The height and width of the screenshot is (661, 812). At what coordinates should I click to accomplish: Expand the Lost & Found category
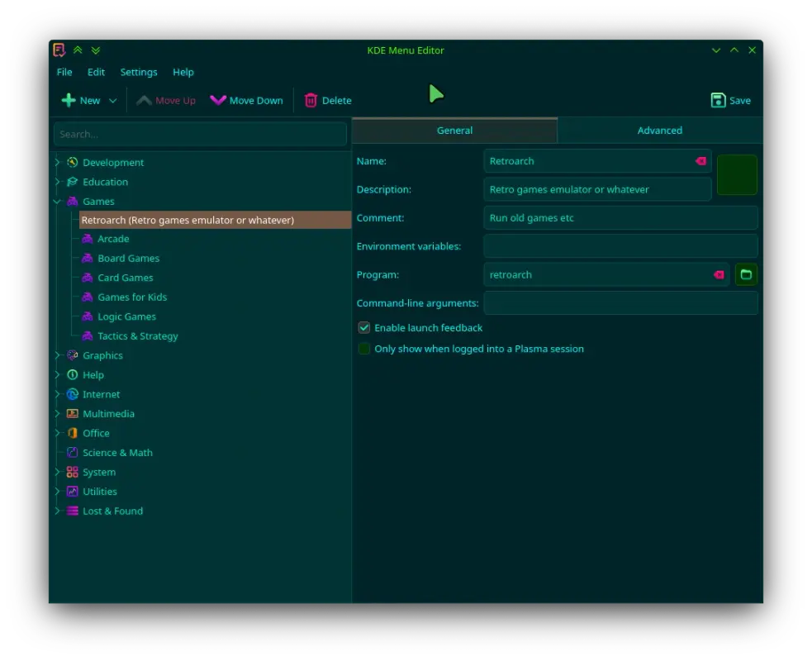click(x=57, y=511)
